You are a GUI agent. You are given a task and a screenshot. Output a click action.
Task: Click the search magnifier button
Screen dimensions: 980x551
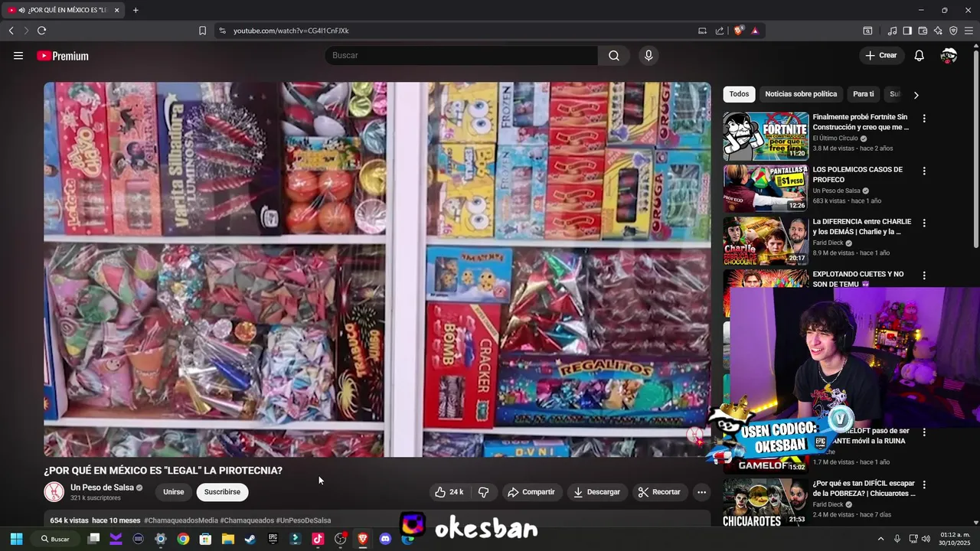point(614,55)
